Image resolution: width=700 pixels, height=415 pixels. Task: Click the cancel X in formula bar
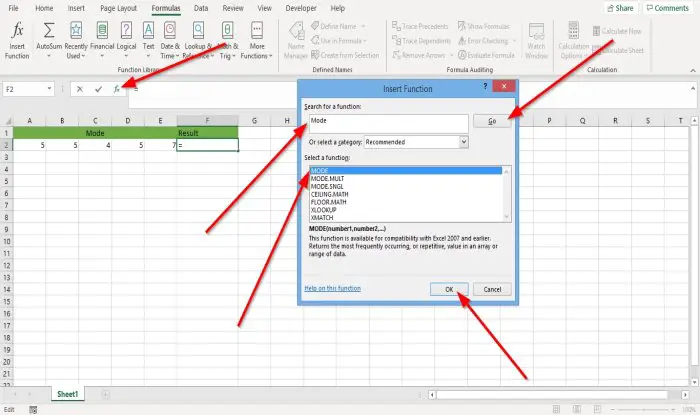[x=79, y=89]
